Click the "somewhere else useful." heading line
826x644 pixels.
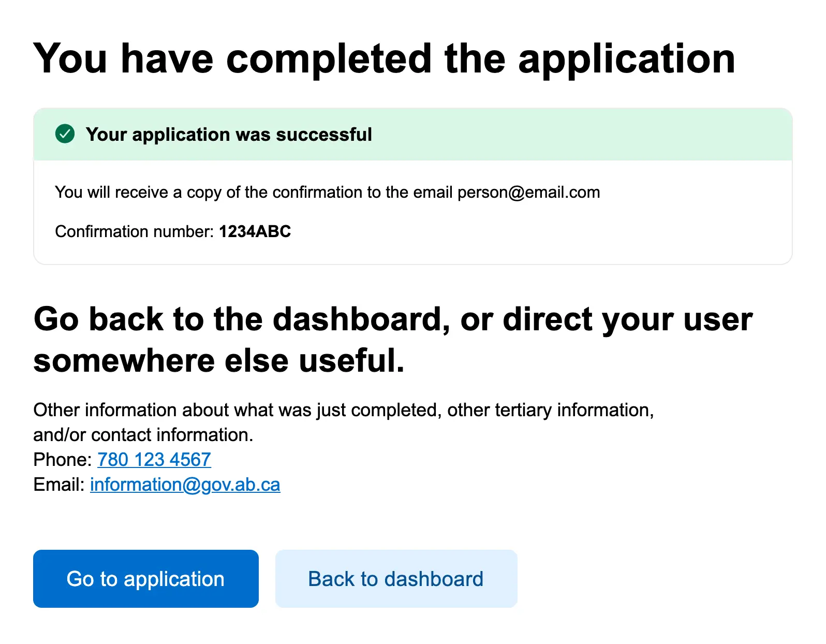(218, 361)
